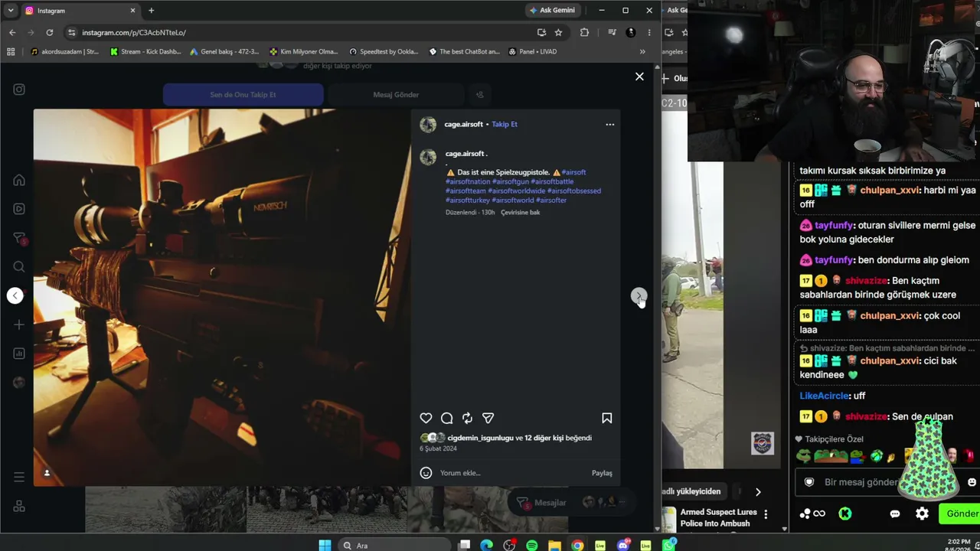The width and height of the screenshot is (980, 551).
Task: Click the 6 Şubat 2024 date
Action: (438, 448)
